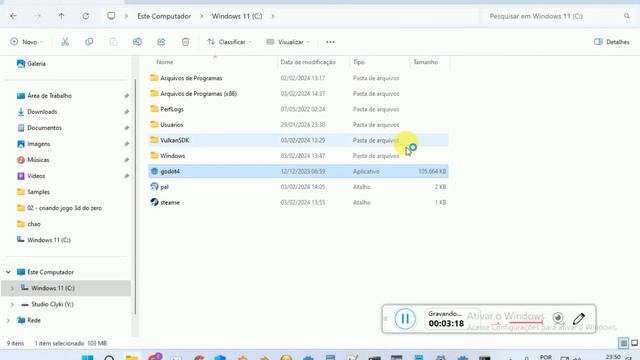Expand Windows 11 (C:) tree node
Viewport: 640px width, 360px height.
[12, 288]
